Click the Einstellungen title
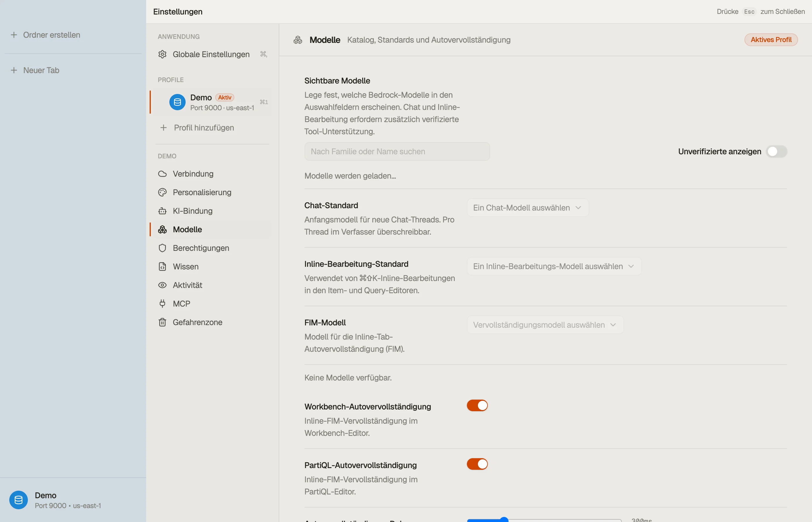812x522 pixels. point(178,12)
